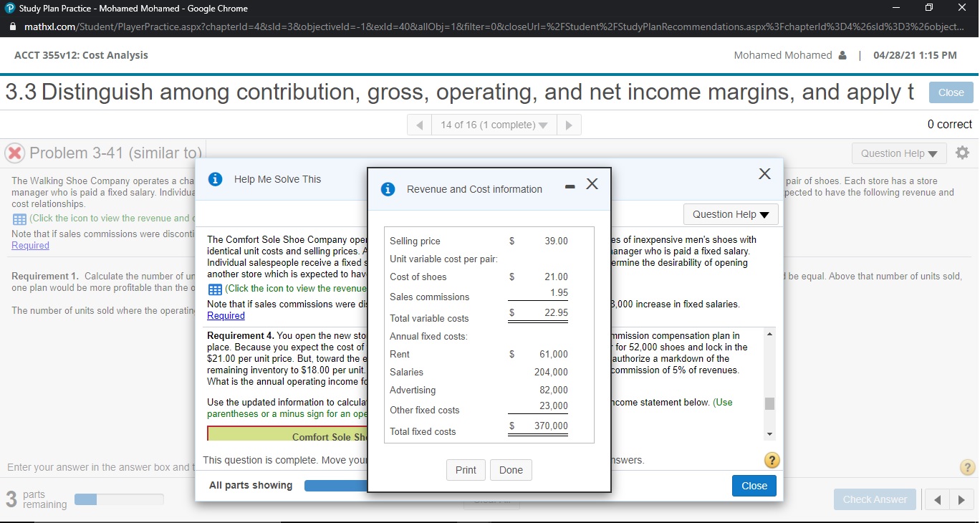Open the settings gear icon
This screenshot has width=980, height=523.
pos(962,153)
